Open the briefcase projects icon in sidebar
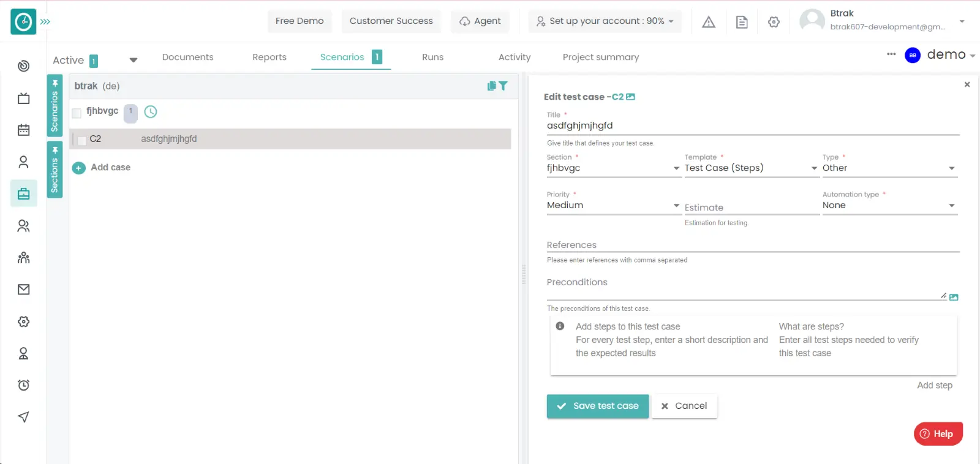 click(x=24, y=194)
